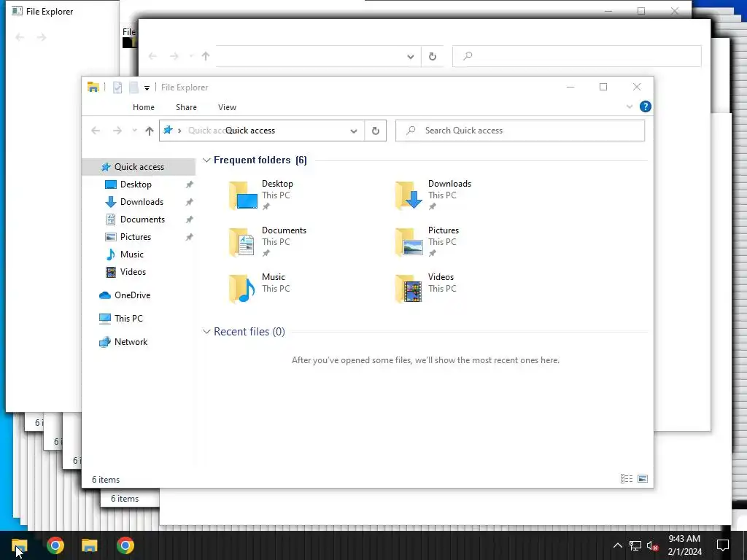Select Music in the navigation pane
This screenshot has height=560, width=747.
click(x=131, y=254)
